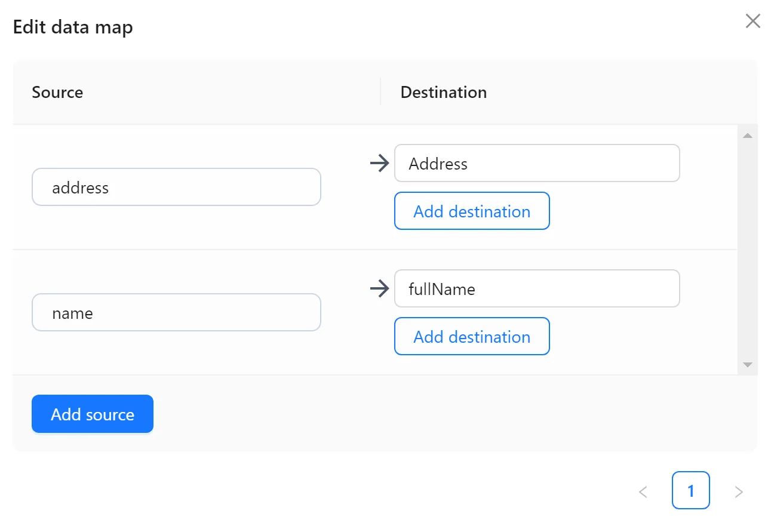Focus the "name" source field
This screenshot has height=532, width=774.
[176, 313]
